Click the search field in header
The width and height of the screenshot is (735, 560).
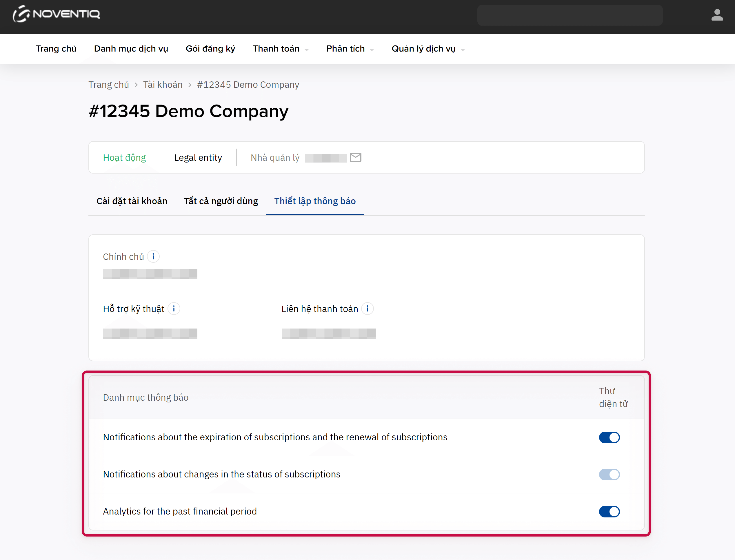570,15
